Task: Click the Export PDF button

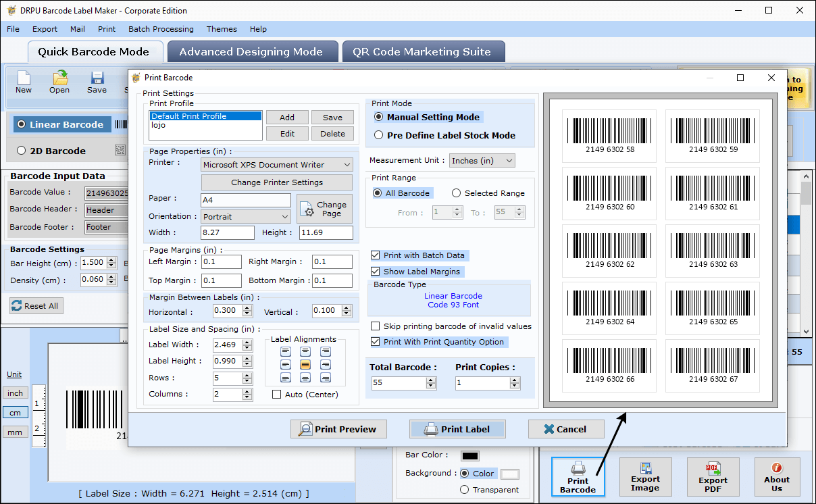Action: pos(713,477)
